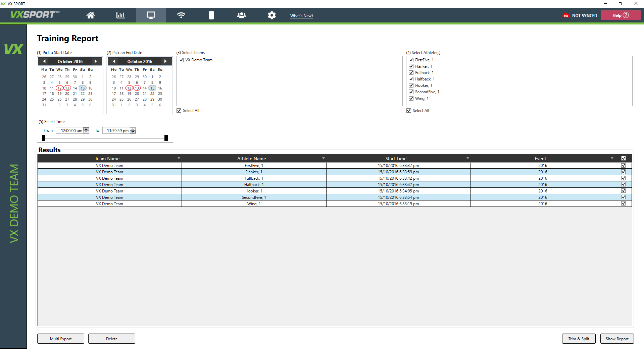The image size is (644, 349).
Task: Select October 15 in end date calendar
Action: pos(152,88)
